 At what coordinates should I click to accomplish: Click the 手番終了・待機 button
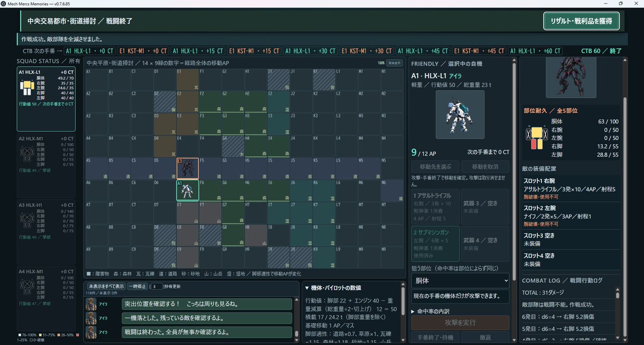[435, 337]
